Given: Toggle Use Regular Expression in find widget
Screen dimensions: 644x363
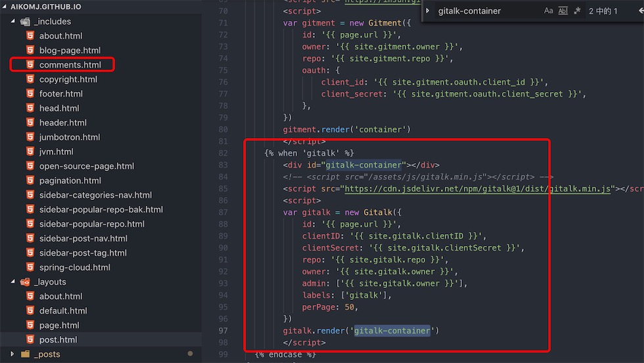Looking at the screenshot, I should pos(577,11).
